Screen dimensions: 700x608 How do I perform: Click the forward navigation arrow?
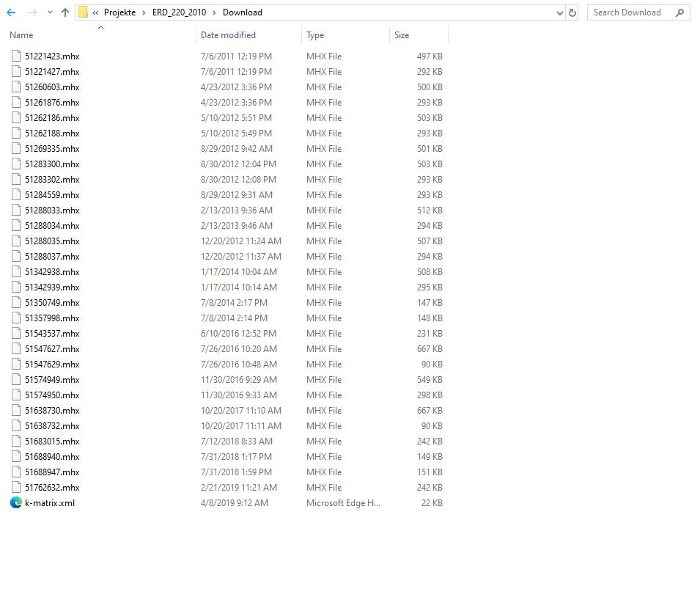32,12
